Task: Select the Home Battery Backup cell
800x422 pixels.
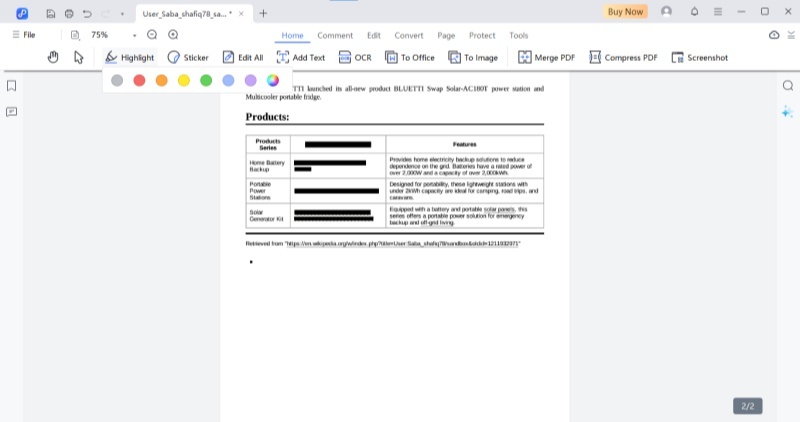Action: pos(268,166)
